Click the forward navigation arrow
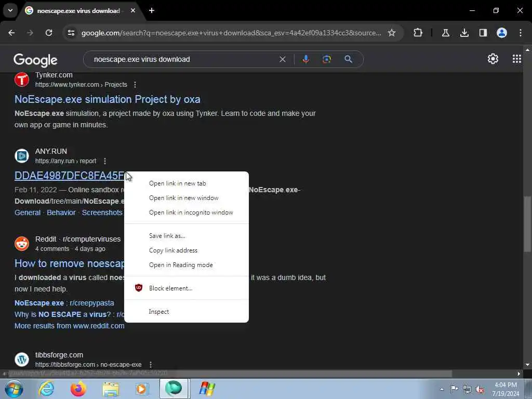This screenshot has width=532, height=399. coord(30,33)
